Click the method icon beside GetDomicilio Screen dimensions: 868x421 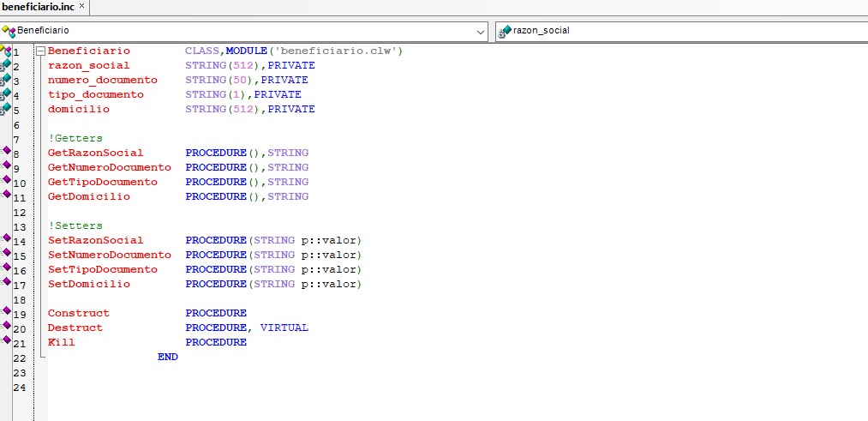point(6,195)
